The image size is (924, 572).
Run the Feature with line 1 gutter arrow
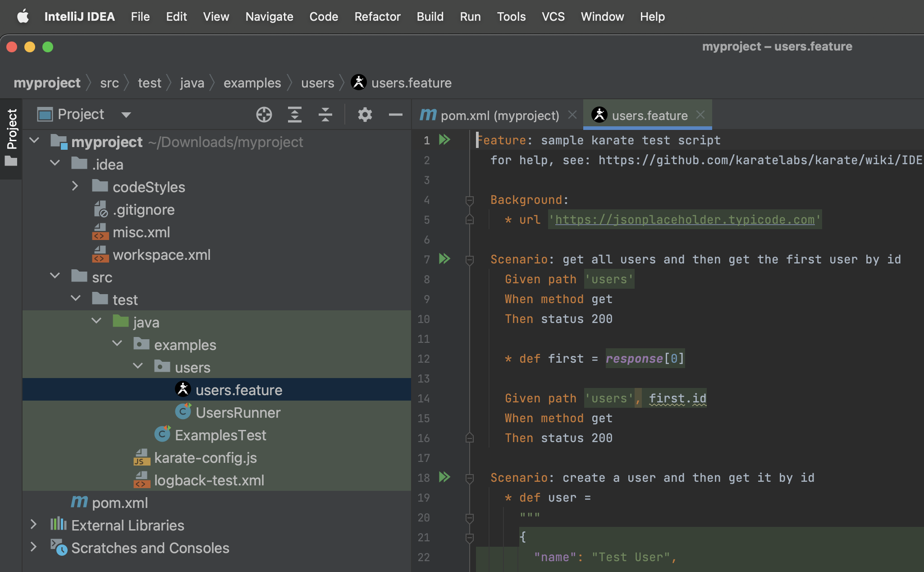click(x=444, y=140)
